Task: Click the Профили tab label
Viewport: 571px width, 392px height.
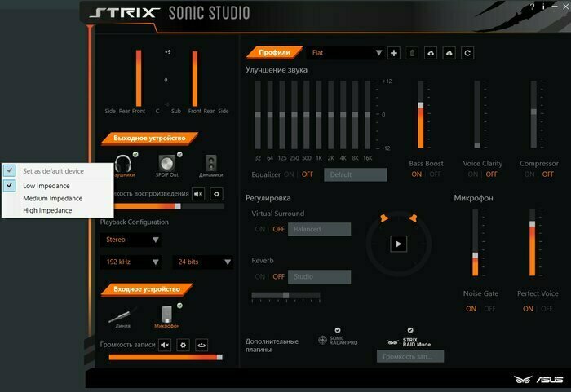Action: 274,52
